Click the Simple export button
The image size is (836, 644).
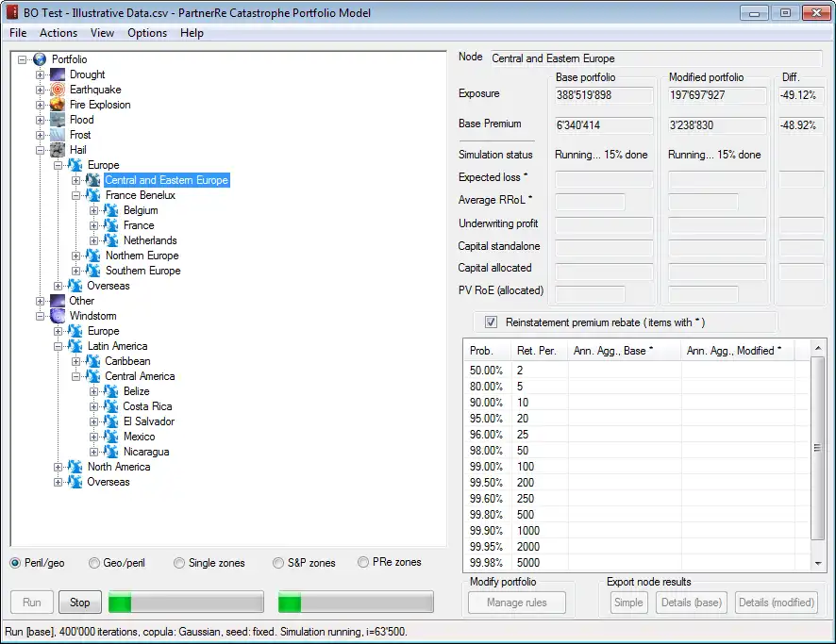coord(628,603)
